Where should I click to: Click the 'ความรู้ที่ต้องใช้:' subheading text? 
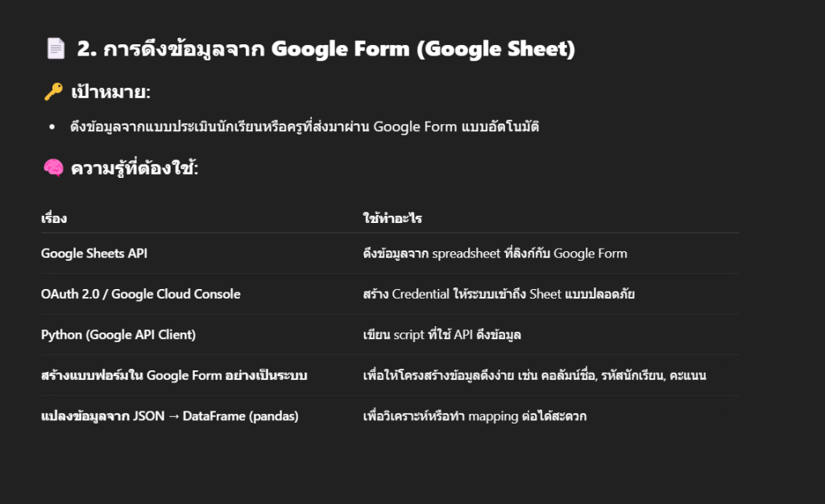[x=135, y=168]
